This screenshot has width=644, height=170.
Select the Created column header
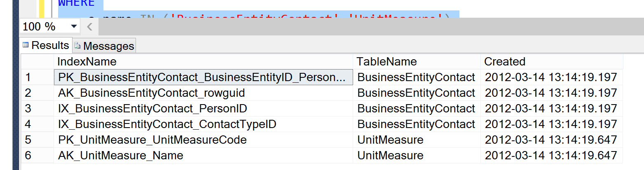tap(551, 62)
